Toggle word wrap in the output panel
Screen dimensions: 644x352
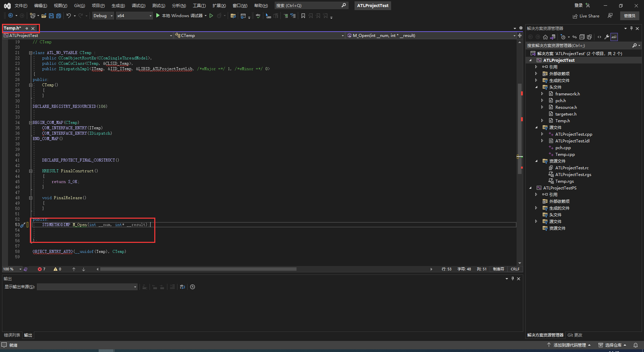click(182, 287)
